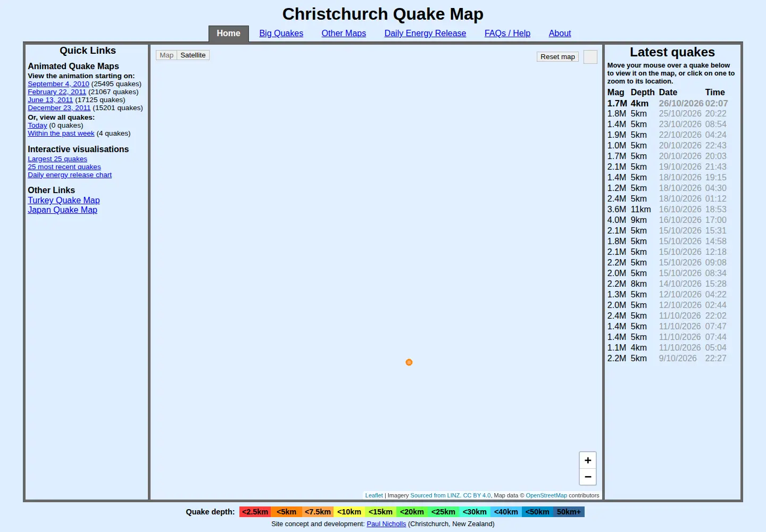Open OpenStreetMap contributors link

[x=546, y=495]
